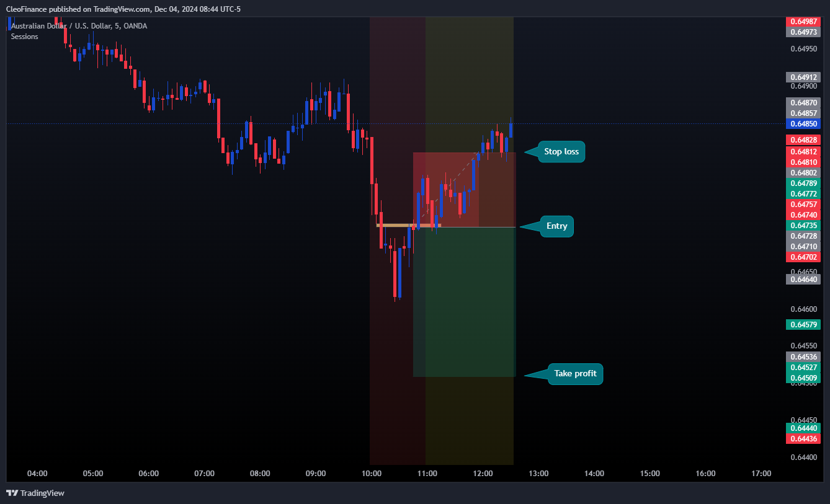Click the green price label 0.64772

pos(803,194)
